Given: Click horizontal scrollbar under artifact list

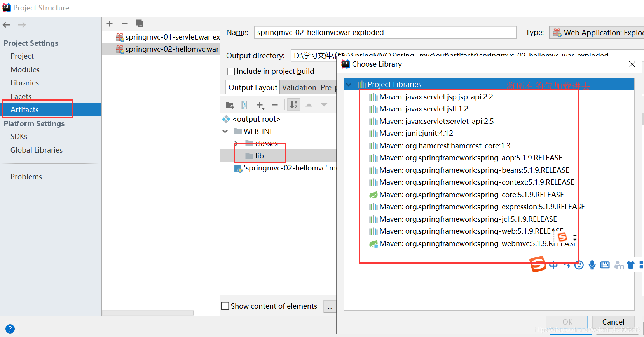Looking at the screenshot, I should point(148,313).
